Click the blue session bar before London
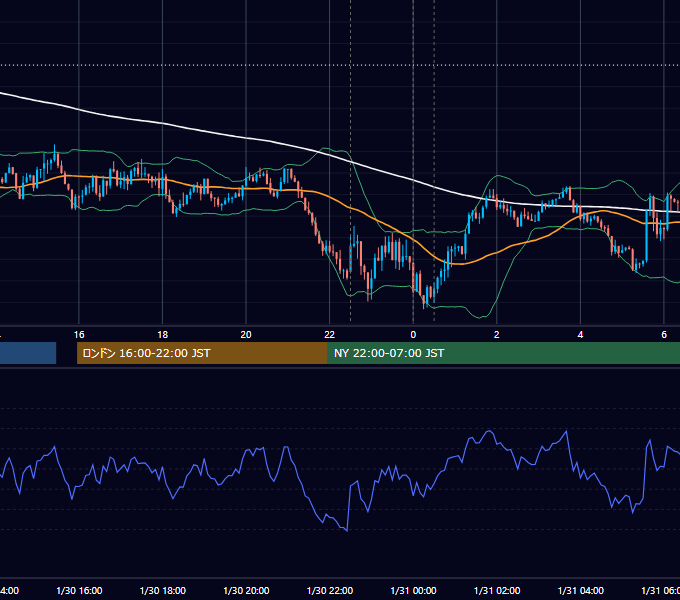The image size is (680, 600). pyautogui.click(x=28, y=353)
